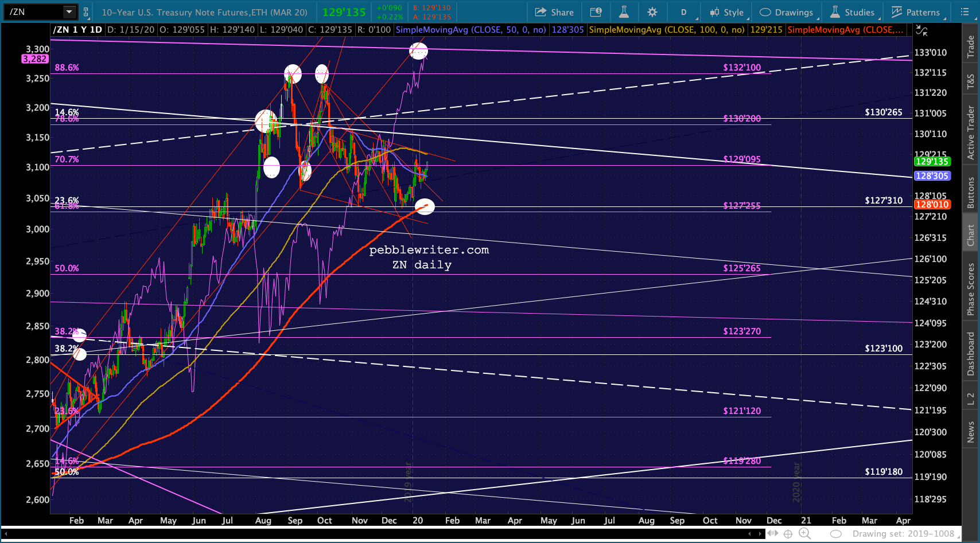
Task: Click the crosshair pan icon
Action: [x=788, y=534]
